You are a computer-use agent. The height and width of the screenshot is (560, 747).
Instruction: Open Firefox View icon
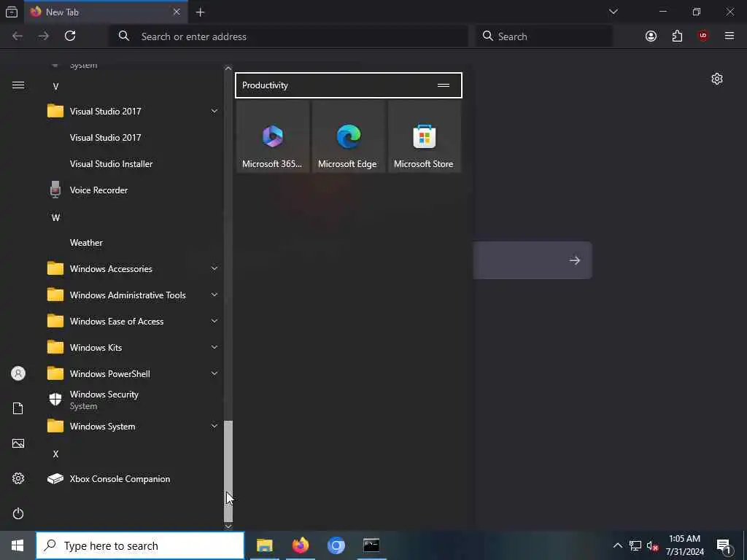click(x=12, y=12)
